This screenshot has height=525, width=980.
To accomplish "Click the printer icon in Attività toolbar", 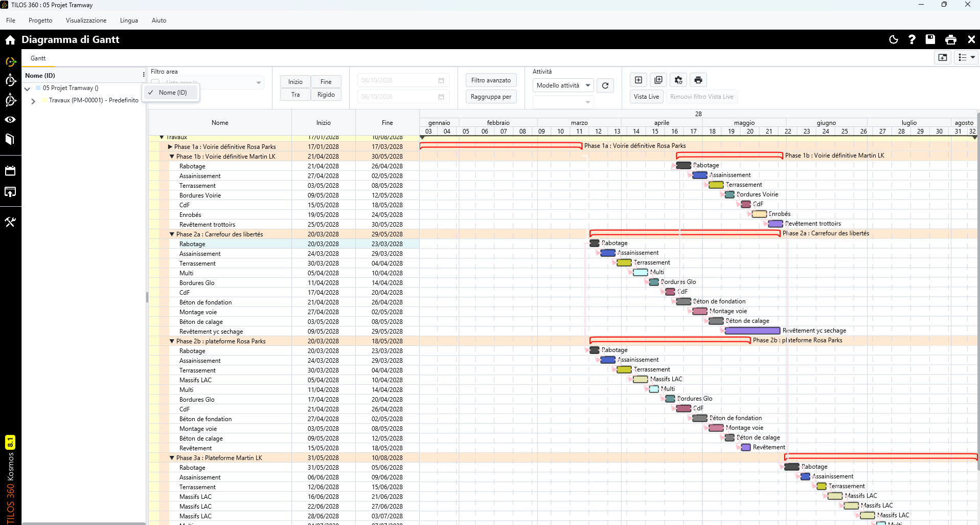I will 698,80.
